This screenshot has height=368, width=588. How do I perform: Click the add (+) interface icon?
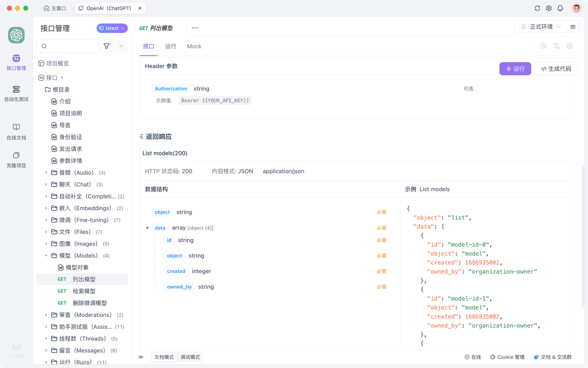[x=121, y=46]
